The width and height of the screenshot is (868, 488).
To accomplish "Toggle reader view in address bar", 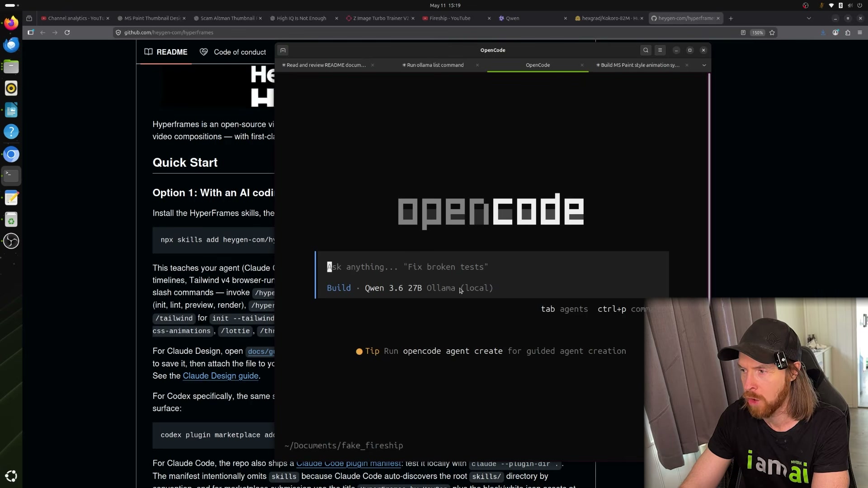I will click(743, 33).
